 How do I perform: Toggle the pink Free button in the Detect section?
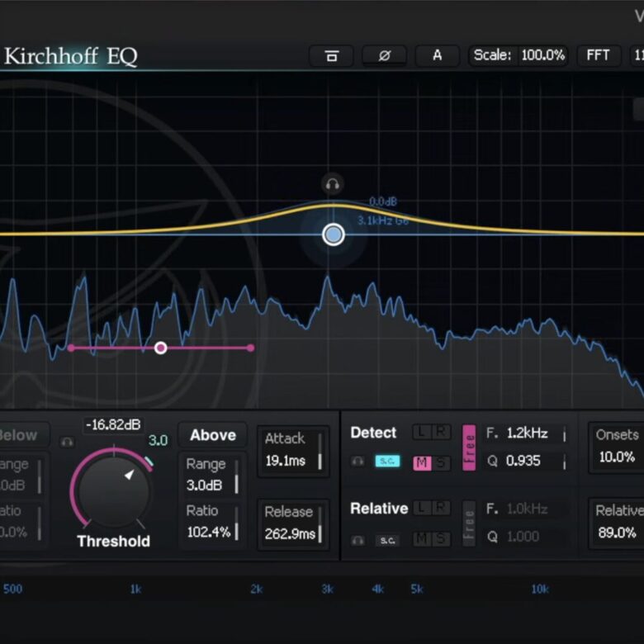tap(469, 447)
